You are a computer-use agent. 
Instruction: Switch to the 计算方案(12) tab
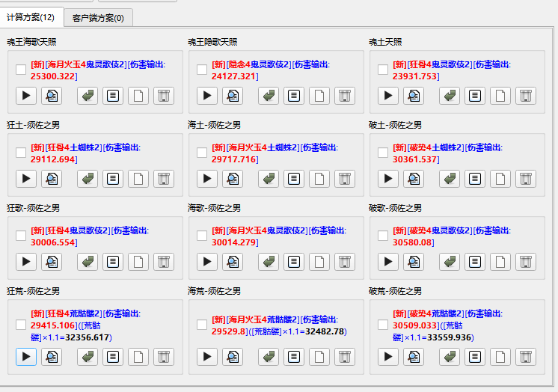[x=31, y=17]
